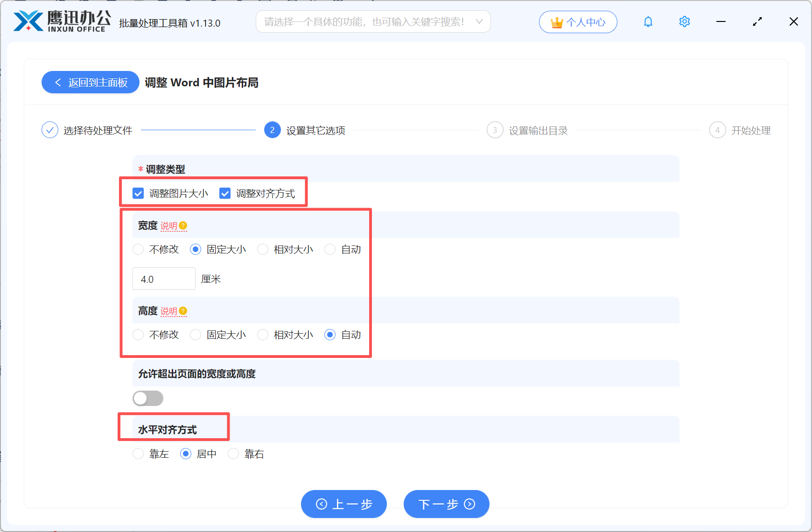This screenshot has height=532, width=812.
Task: Uncheck 调整对齐方式
Action: tap(225, 193)
